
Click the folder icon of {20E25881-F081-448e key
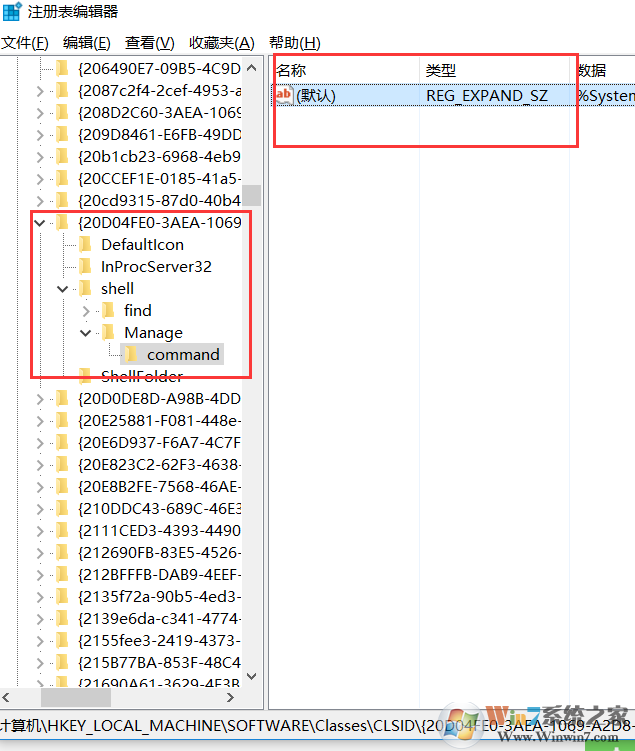(62, 421)
